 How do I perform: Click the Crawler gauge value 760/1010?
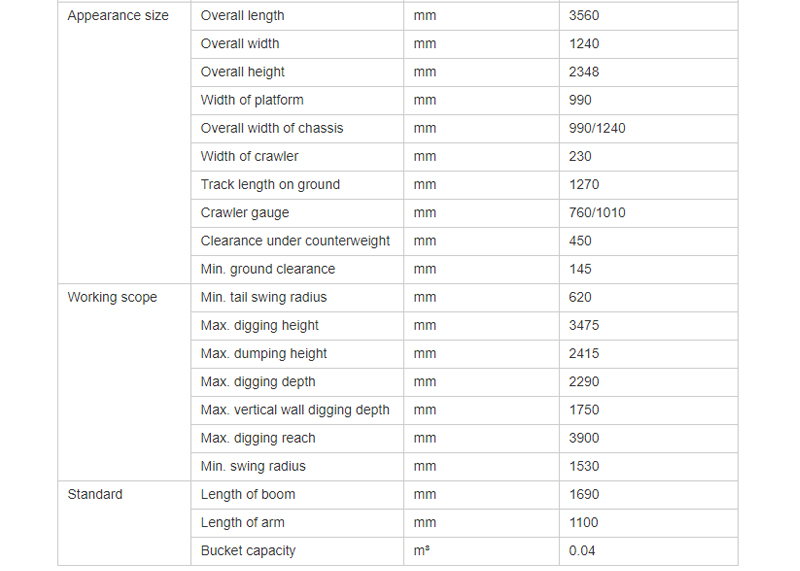tap(597, 213)
